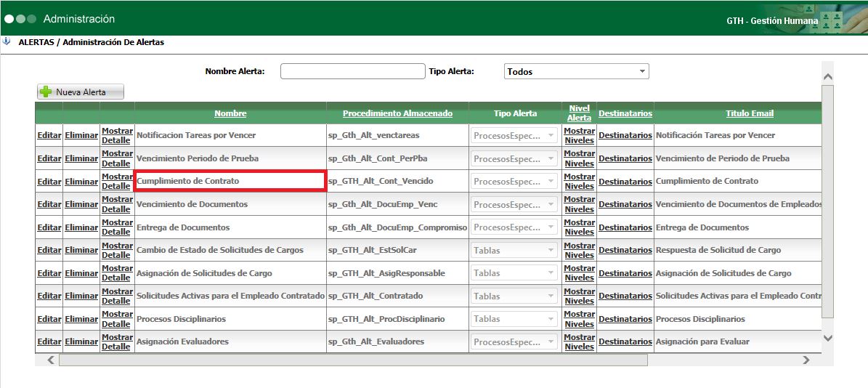This screenshot has height=388, width=868.
Task: Edit the Cumplimiento de Contrato alert
Action: point(49,182)
